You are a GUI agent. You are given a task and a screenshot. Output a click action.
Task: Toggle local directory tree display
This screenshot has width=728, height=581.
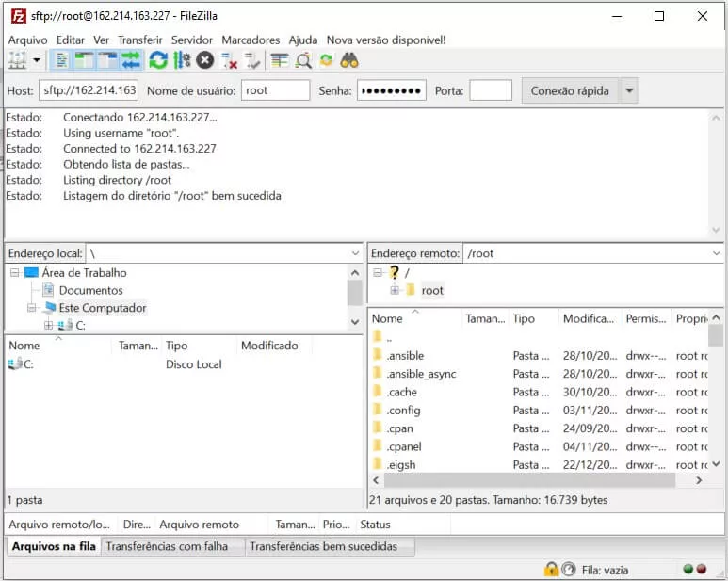click(84, 60)
